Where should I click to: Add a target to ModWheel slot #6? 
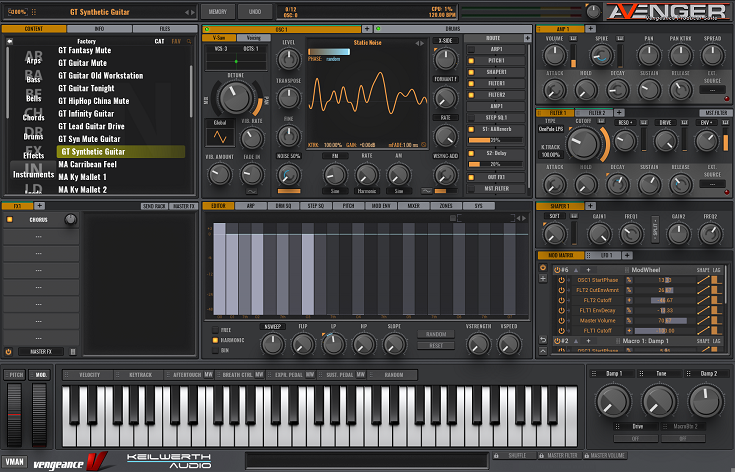coord(588,270)
